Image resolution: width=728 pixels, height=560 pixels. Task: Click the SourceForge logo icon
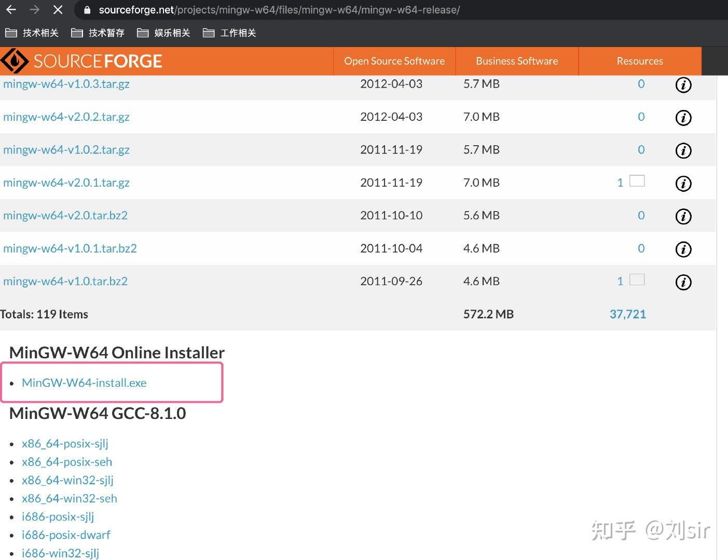15,61
